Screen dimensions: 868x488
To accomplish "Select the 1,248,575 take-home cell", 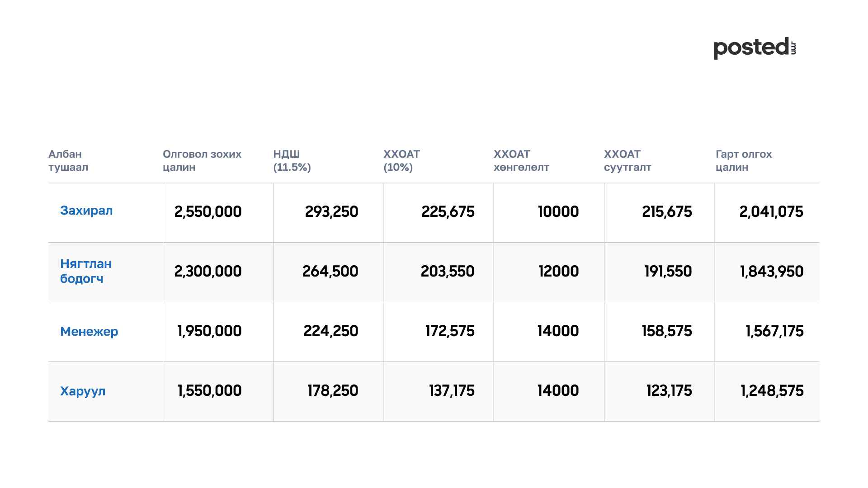I will tap(772, 390).
